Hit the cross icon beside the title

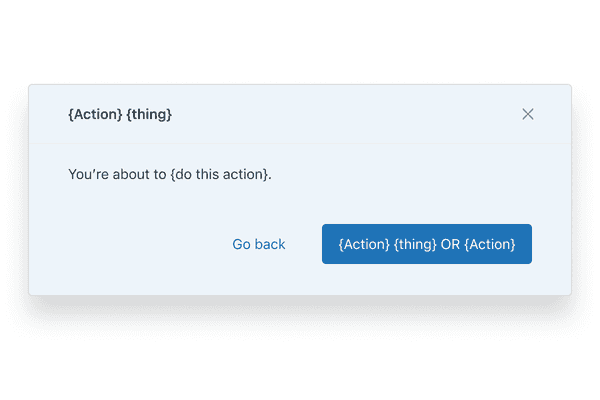528,114
